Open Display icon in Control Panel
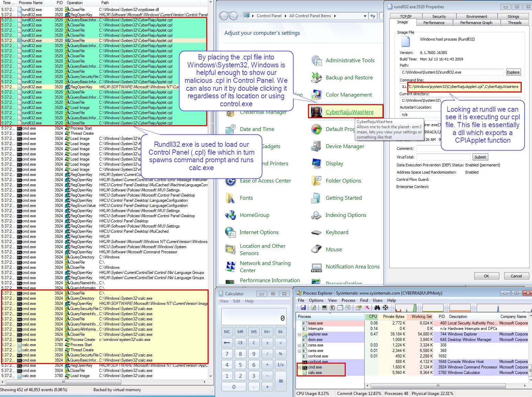532x397 pixels. (x=316, y=164)
